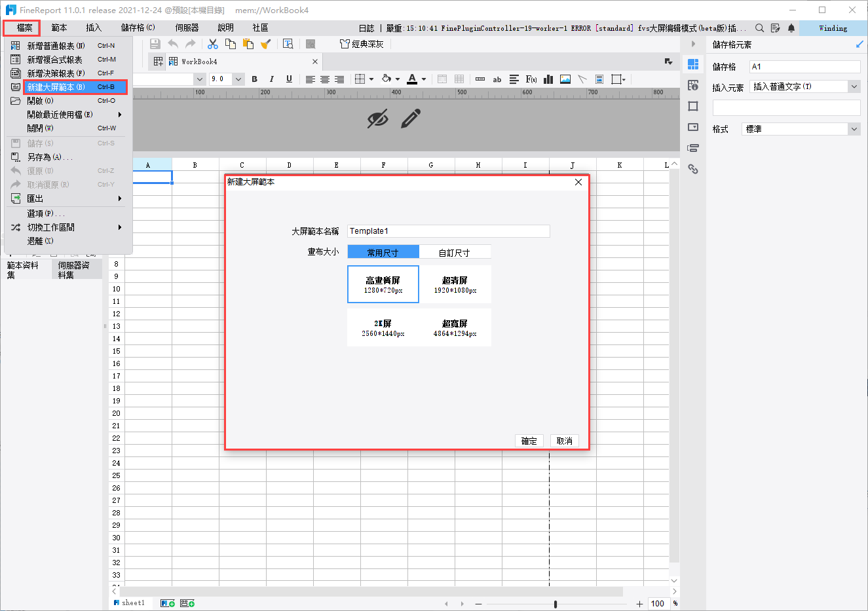Close the 新建大屏範本 dialog

coord(578,182)
